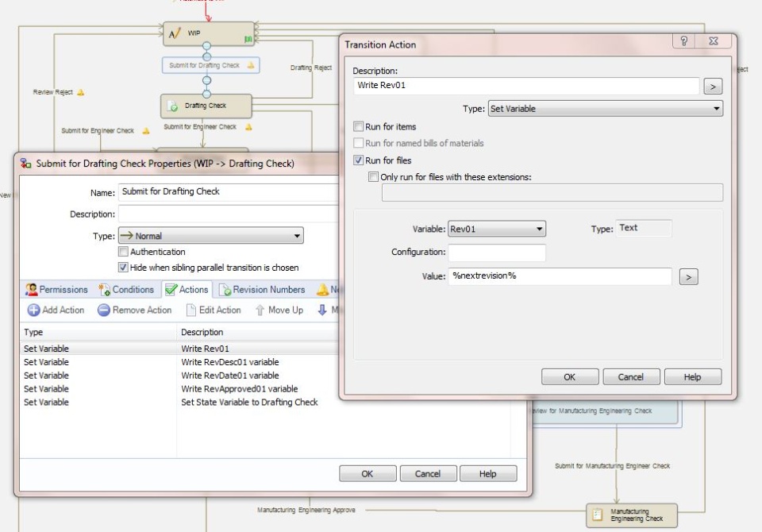Image resolution: width=762 pixels, height=532 pixels.
Task: Click Edit Action in the actions toolbar
Action: (214, 310)
